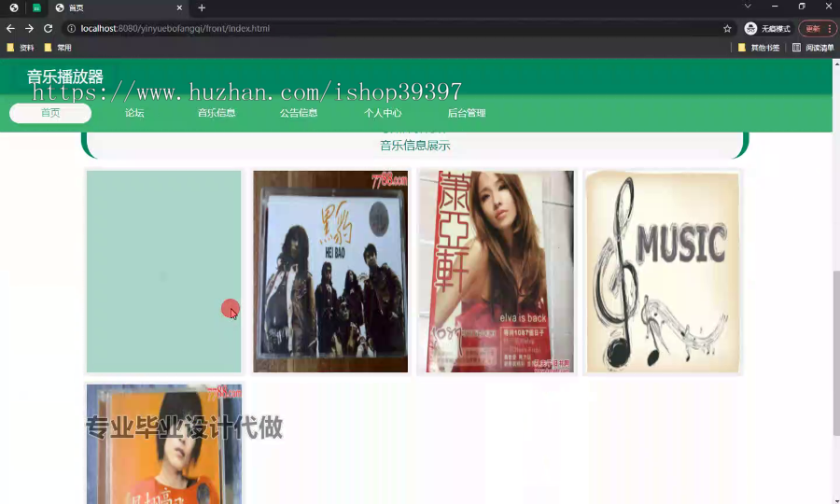
Task: Open the 常用 bookmarks folder
Action: [x=58, y=48]
